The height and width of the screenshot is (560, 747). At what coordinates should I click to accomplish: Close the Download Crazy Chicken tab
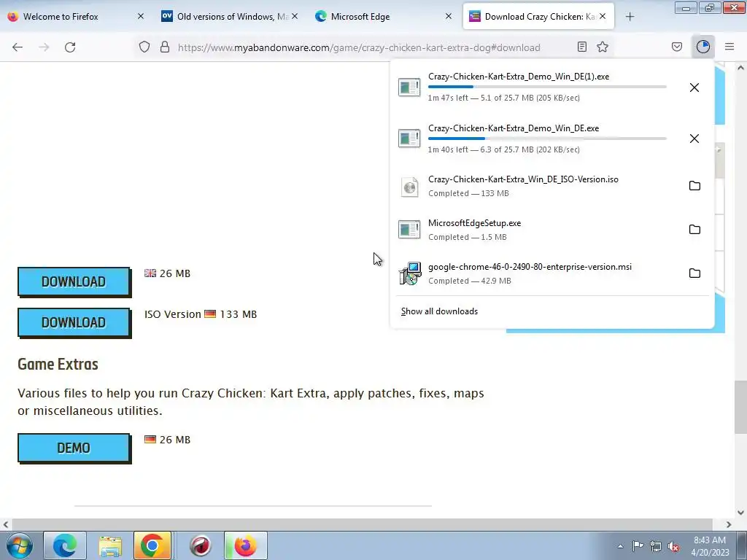tap(603, 16)
